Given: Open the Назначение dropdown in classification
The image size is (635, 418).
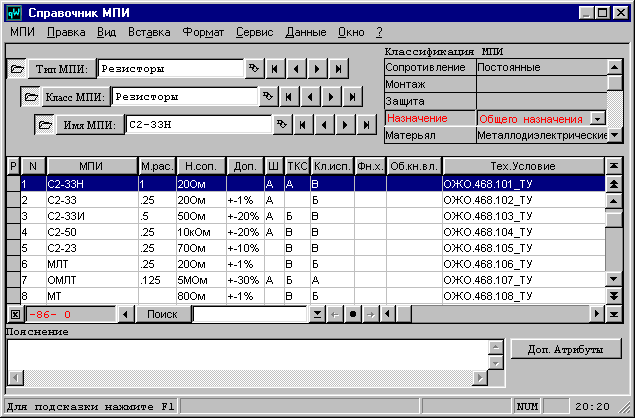Looking at the screenshot, I should point(598,118).
